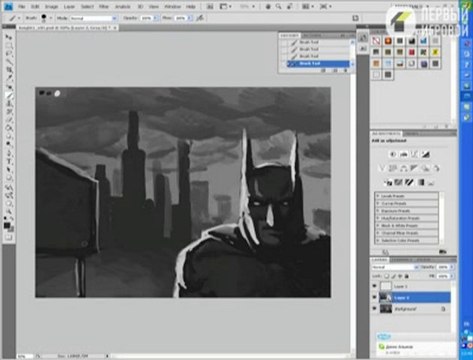Select the Crop tool
The width and height of the screenshot is (473, 360).
(9, 70)
